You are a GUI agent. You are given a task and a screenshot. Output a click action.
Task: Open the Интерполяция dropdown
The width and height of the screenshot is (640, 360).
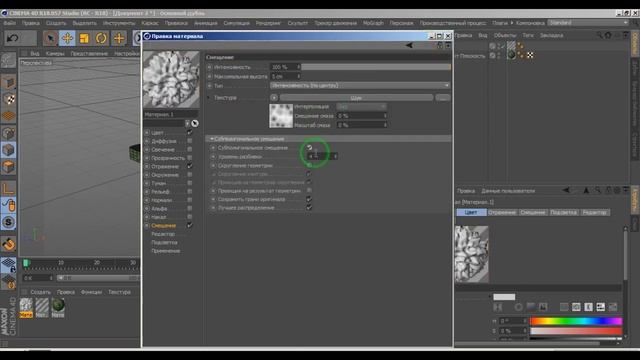pyautogui.click(x=361, y=107)
